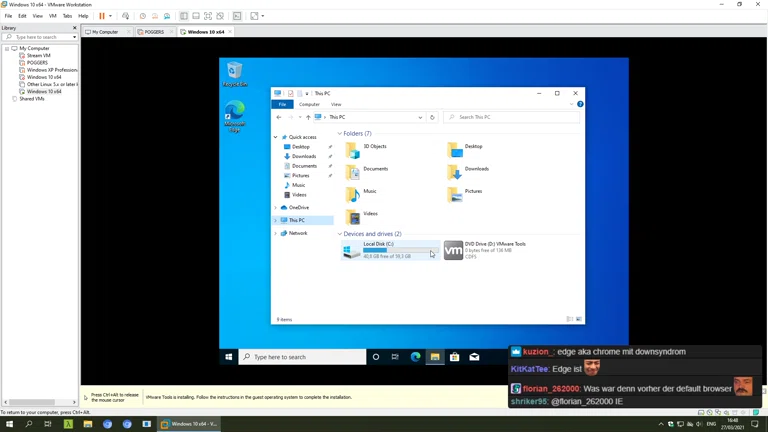The height and width of the screenshot is (432, 768).
Task: Enter full screen mode via toolbar icon
Action: pos(208,16)
